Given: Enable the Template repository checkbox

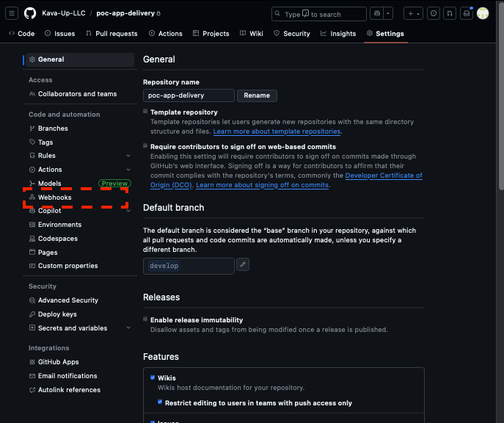Looking at the screenshot, I should (x=146, y=112).
